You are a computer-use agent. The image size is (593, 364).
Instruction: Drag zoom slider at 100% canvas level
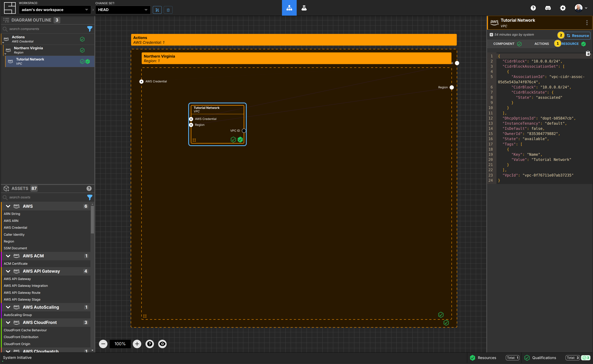[x=120, y=344]
